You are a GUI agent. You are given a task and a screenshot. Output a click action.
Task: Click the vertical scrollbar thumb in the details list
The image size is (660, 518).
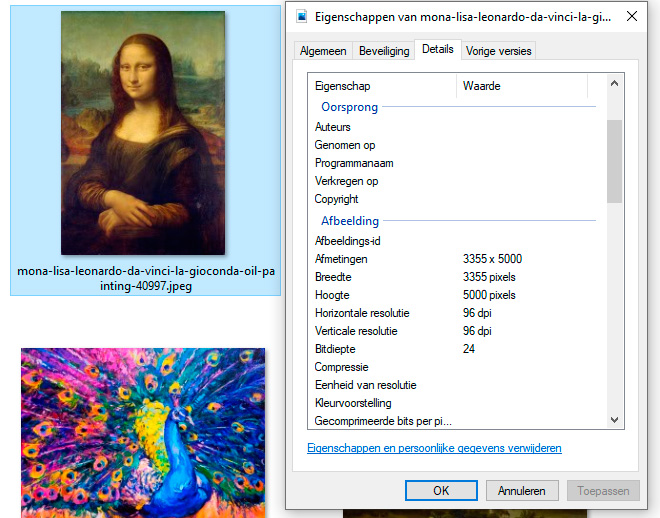pos(614,160)
